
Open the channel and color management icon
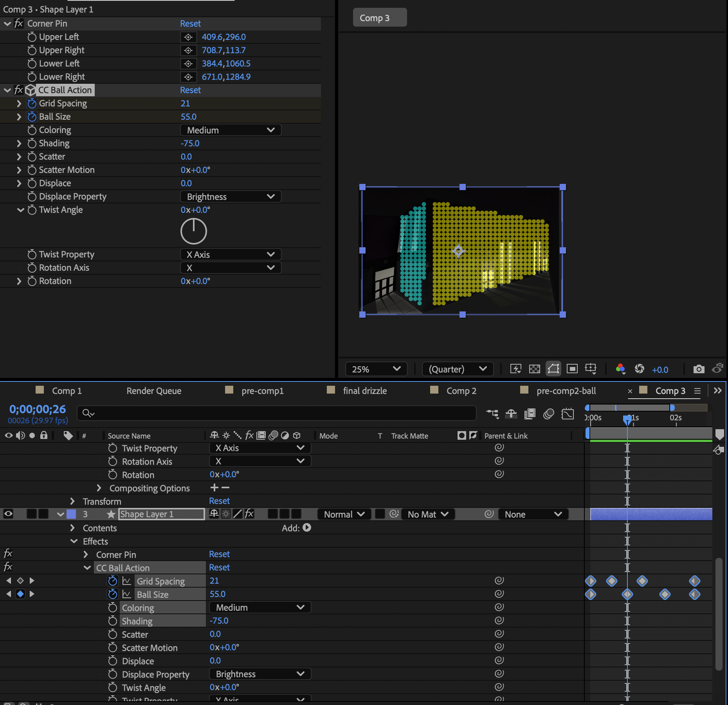620,369
